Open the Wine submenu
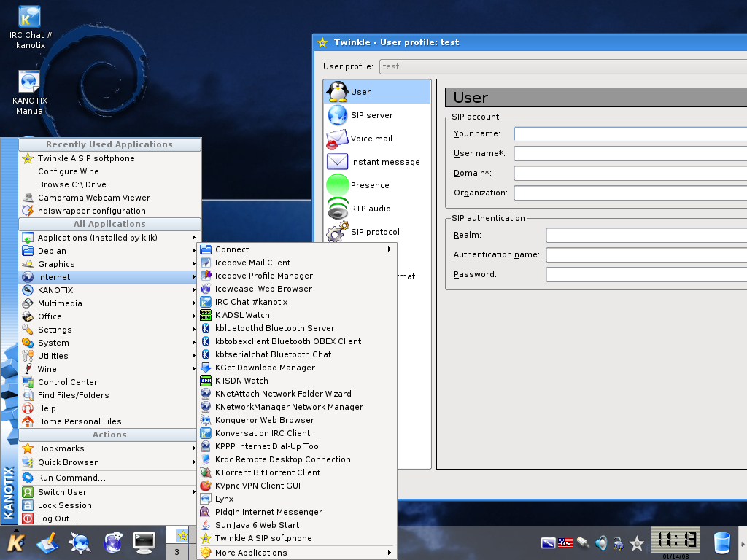This screenshot has width=747, height=560. (x=109, y=369)
